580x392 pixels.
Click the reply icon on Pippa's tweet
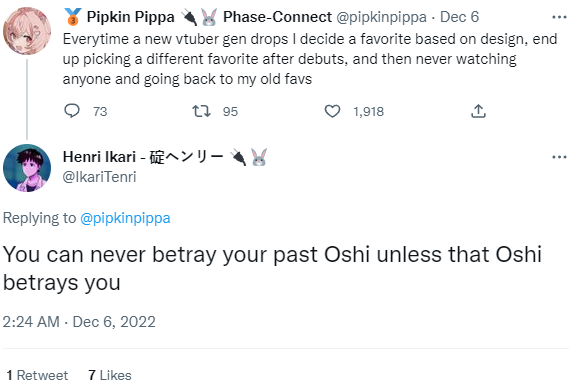tap(72, 111)
